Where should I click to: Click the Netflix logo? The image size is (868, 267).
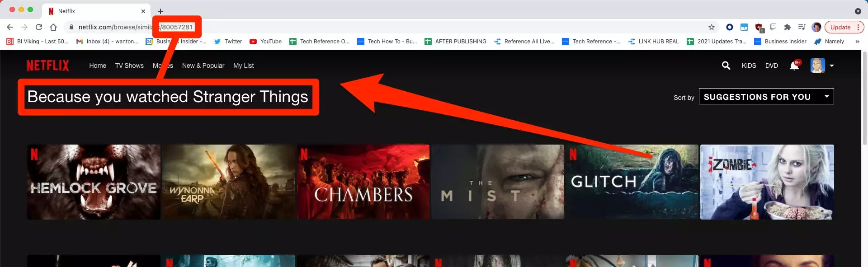[48, 66]
